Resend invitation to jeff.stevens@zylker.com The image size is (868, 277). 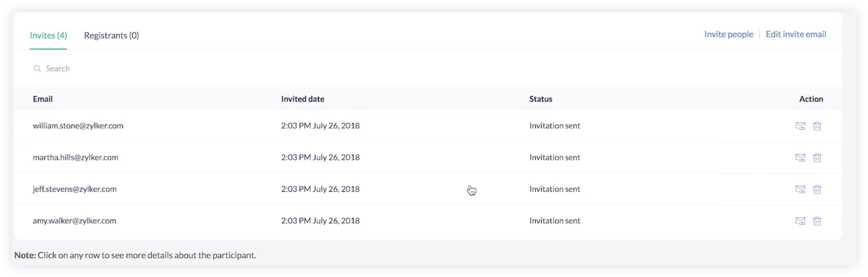point(800,189)
